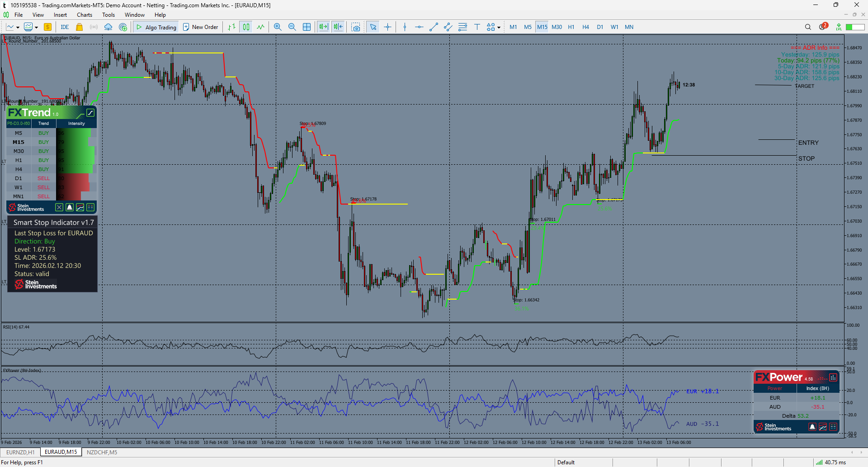Collapse the FX Trend panel
Viewport: 868px width, 467px height.
90,113
